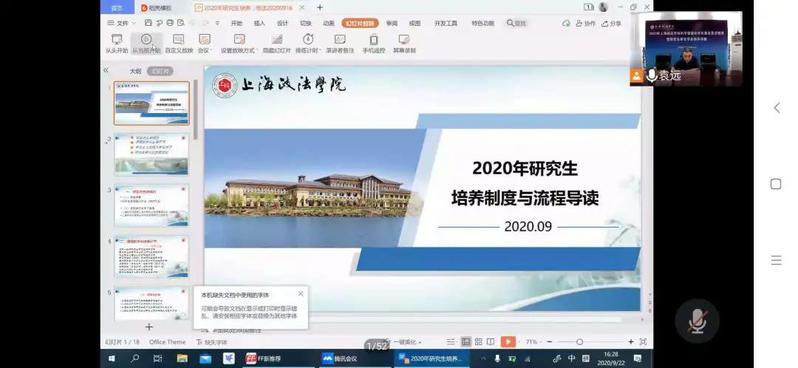
Task: Open presenter notes (演讲者备注) tool
Action: click(x=340, y=44)
